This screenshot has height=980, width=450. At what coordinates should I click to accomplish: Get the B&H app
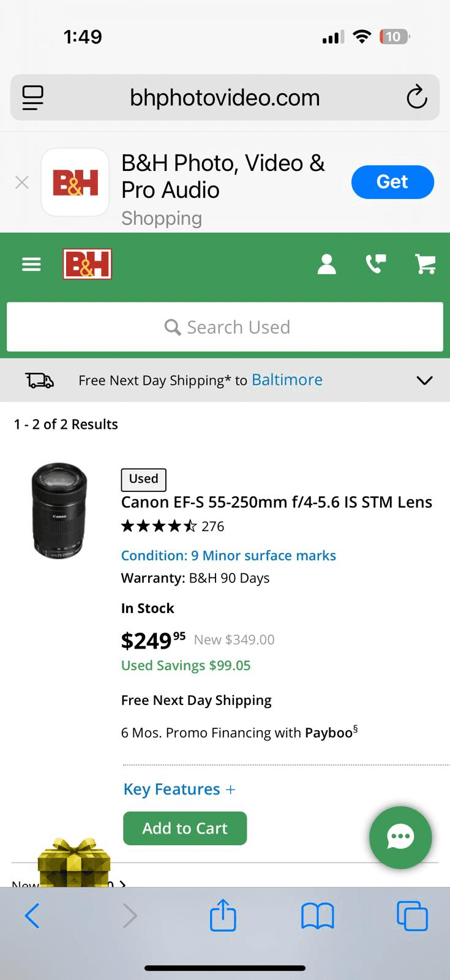click(392, 182)
